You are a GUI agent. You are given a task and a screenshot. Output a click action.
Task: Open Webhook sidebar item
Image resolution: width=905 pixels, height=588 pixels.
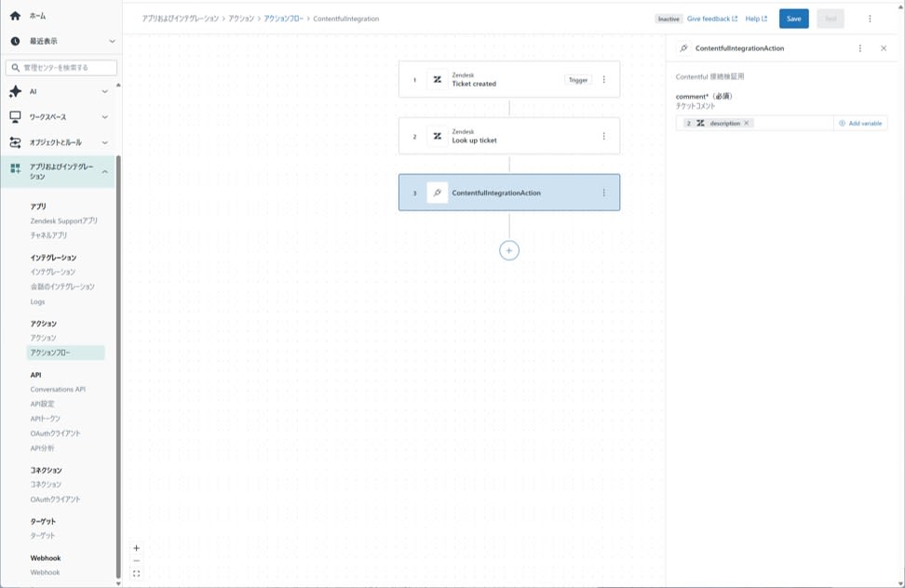pos(45,572)
